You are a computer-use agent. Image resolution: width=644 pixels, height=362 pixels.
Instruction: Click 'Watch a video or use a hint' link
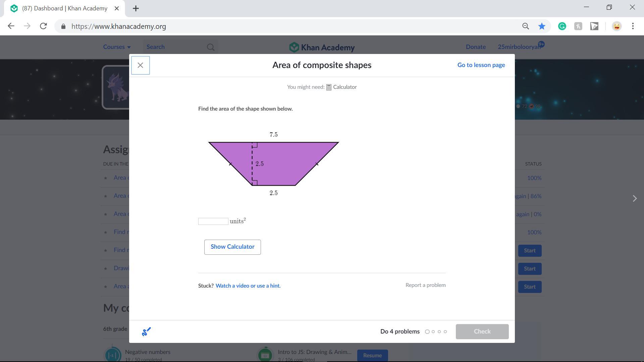click(x=248, y=286)
